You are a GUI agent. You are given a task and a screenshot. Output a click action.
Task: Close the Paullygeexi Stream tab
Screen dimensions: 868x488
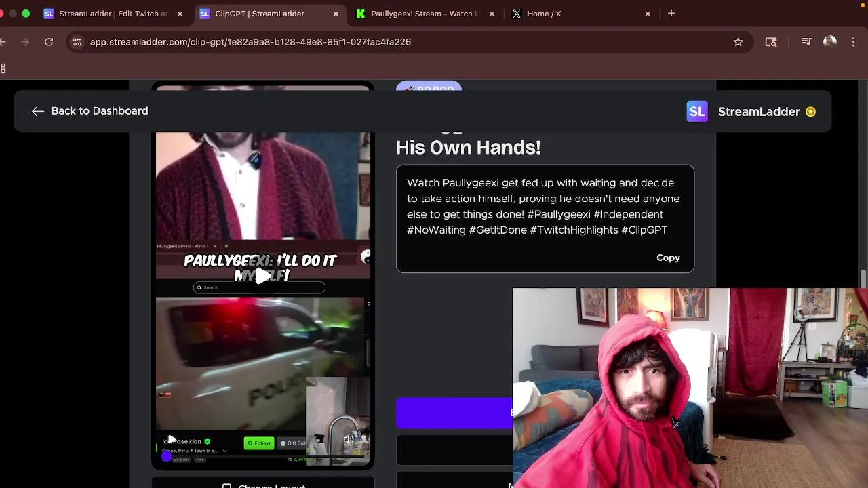(x=492, y=14)
